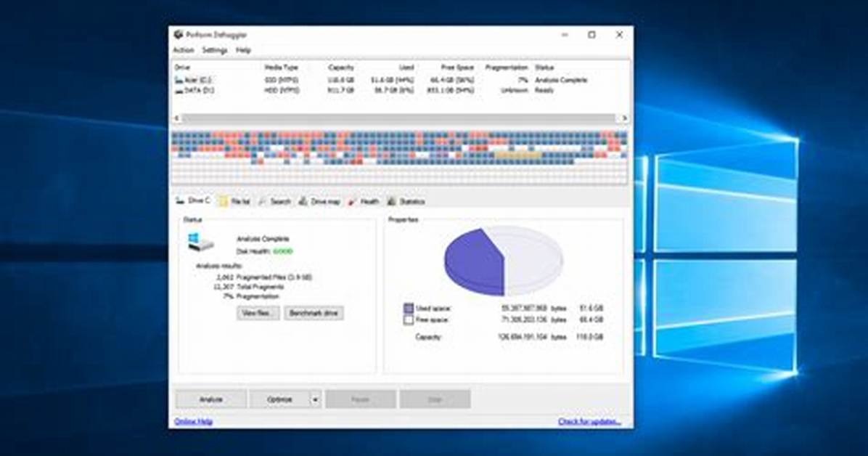Open the Online Help link
The height and width of the screenshot is (456, 868).
[x=194, y=422]
